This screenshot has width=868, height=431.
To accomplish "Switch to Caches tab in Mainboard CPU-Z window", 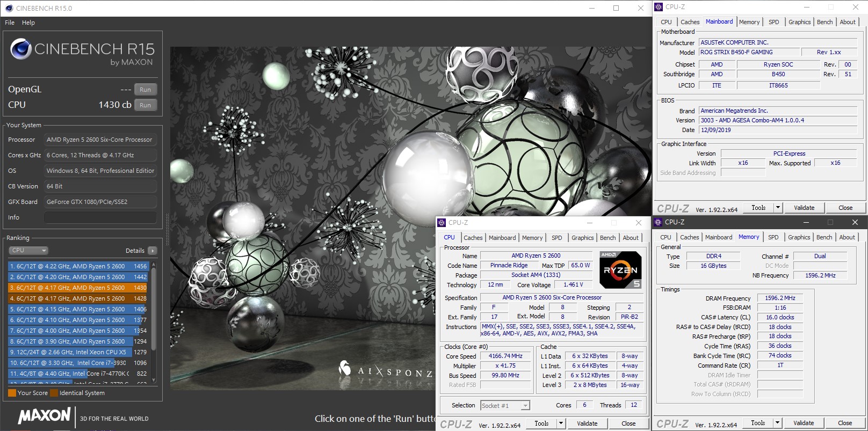I will coord(690,22).
